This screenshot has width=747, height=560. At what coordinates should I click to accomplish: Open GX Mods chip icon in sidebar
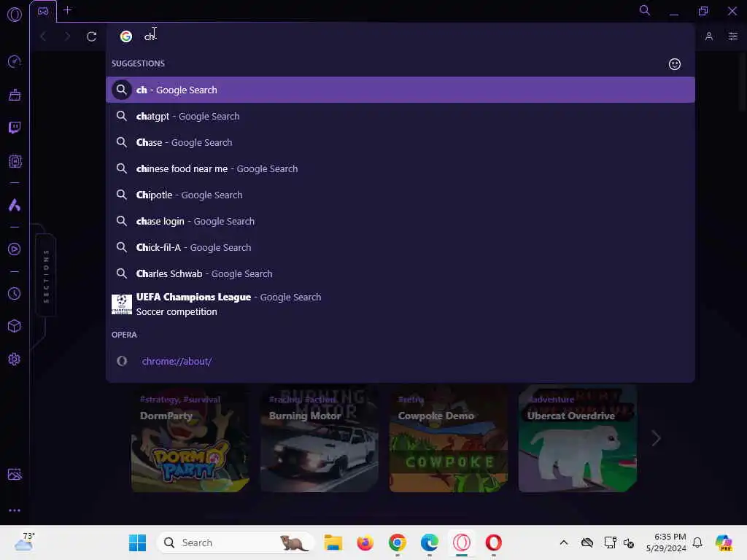tap(15, 161)
